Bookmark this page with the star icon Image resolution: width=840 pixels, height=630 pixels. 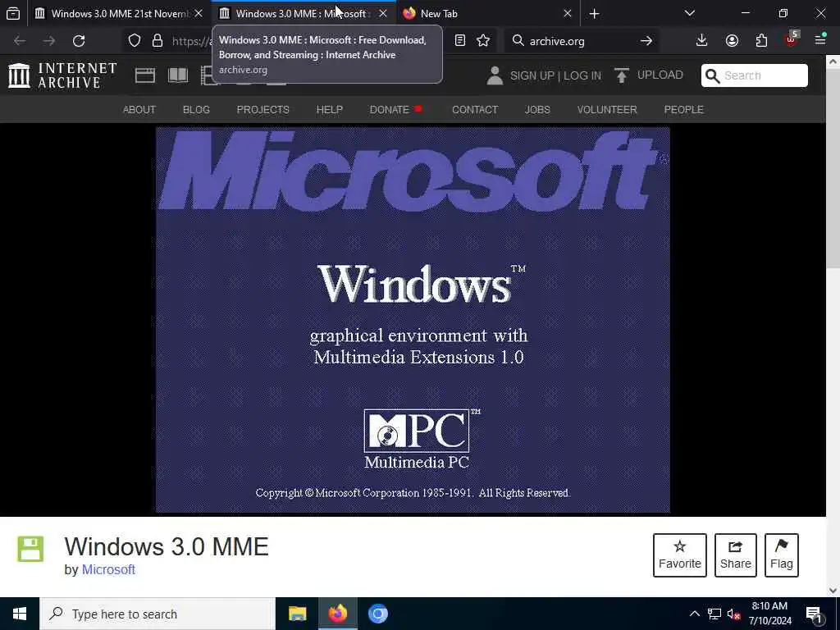tap(483, 41)
